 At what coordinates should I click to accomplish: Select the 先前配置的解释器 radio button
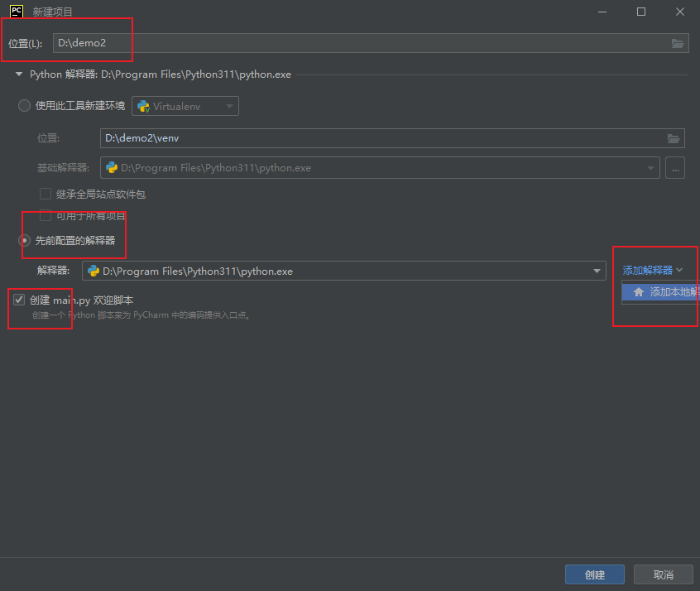[24, 241]
